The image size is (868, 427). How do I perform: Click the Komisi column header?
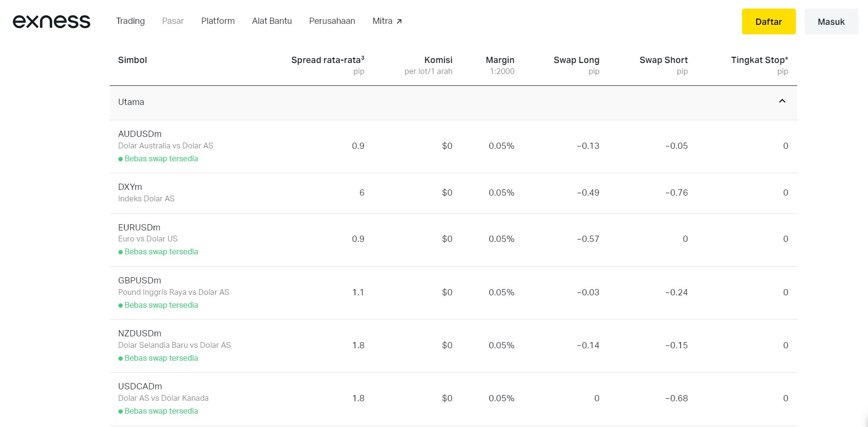(x=438, y=60)
